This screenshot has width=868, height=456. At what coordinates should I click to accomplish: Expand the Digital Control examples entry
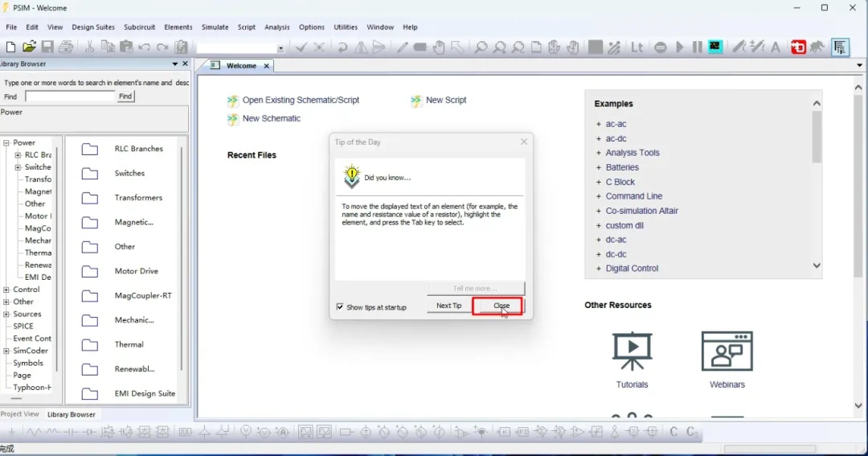pos(599,269)
